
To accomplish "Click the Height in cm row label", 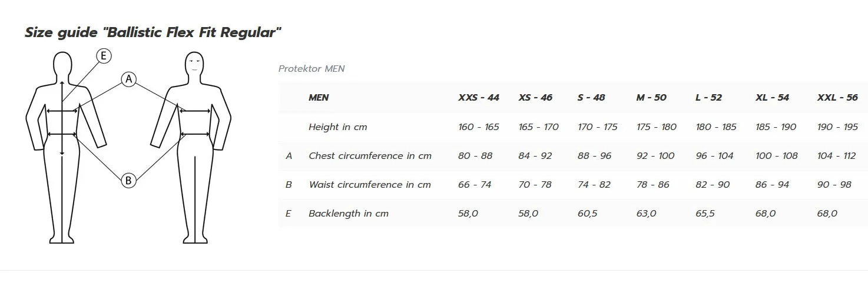I will click(338, 127).
